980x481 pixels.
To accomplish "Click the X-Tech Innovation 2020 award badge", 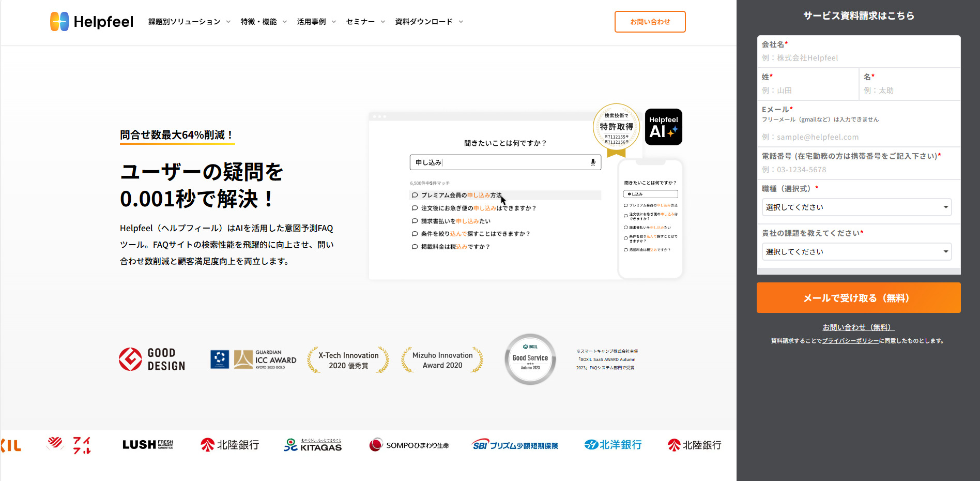I will pyautogui.click(x=348, y=360).
